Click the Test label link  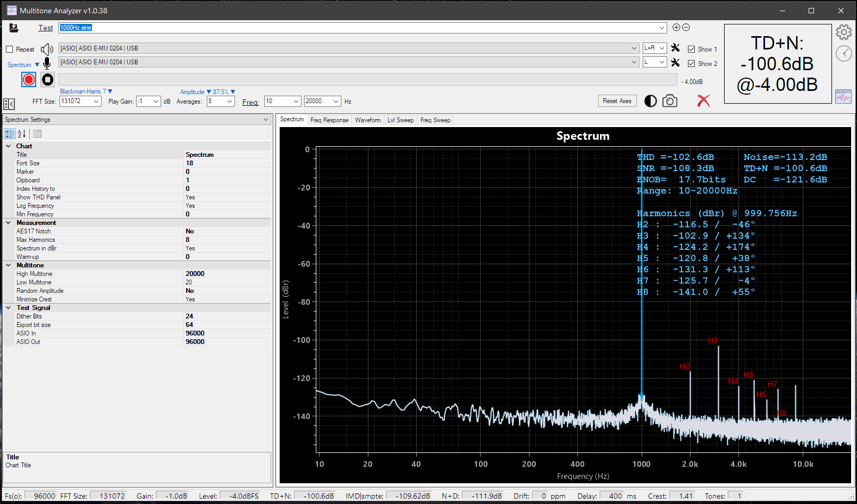tap(46, 28)
